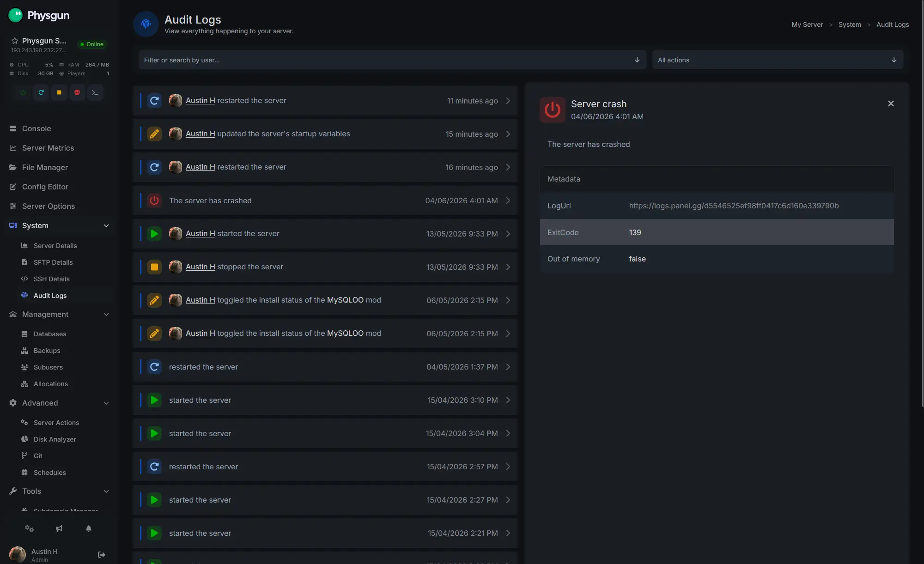
Task: Open Server Actions page
Action: pos(56,423)
